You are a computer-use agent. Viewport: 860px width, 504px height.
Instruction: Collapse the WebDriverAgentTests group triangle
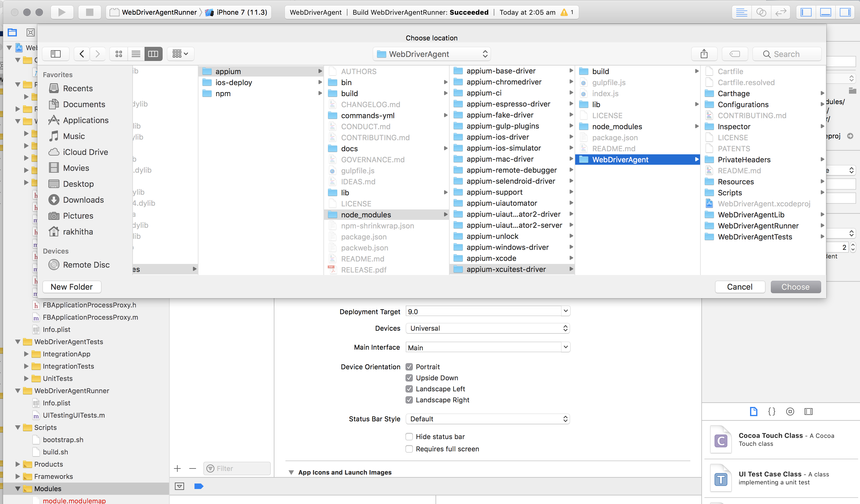click(x=18, y=342)
